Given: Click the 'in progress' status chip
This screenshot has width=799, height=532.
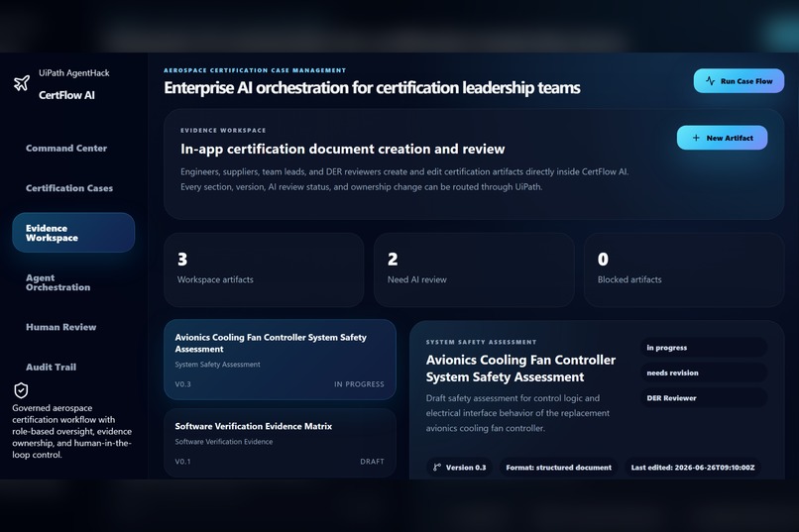Looking at the screenshot, I should coord(703,348).
